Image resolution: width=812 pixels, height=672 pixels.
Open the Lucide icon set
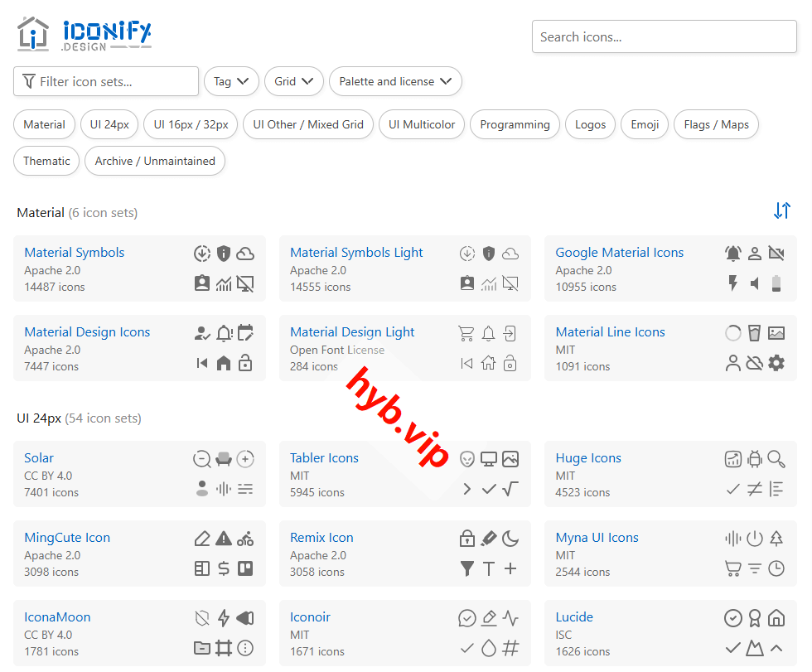click(574, 616)
